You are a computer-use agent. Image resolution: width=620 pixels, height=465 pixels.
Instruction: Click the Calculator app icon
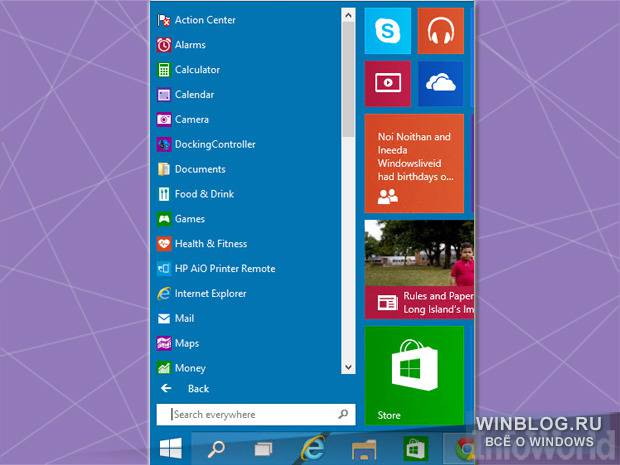(x=164, y=70)
